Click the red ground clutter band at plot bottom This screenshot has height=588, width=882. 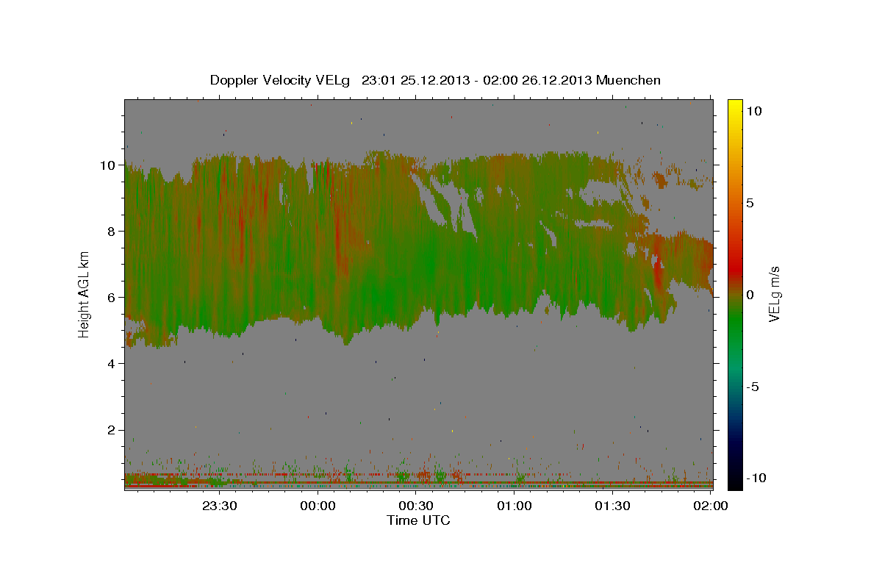pyautogui.click(x=418, y=484)
